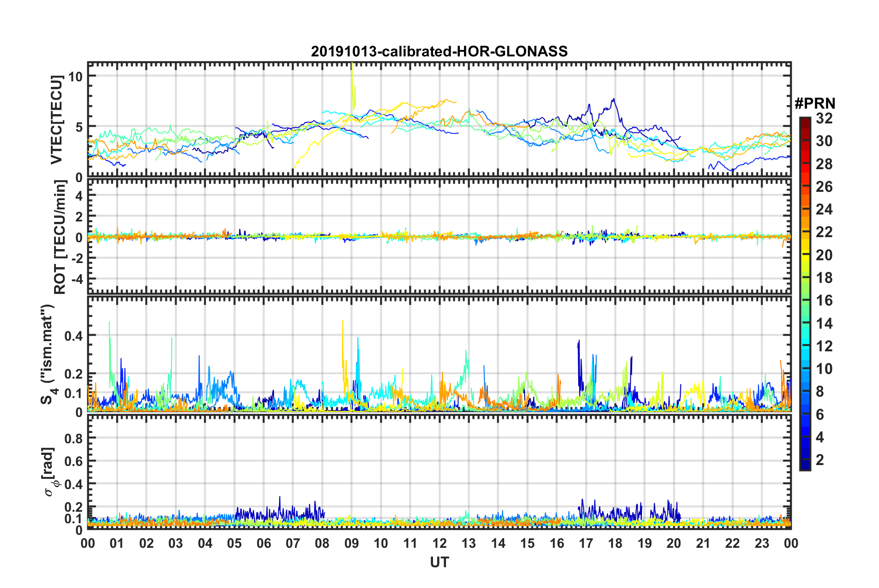Screen dimensions: 879x588
Task: Click the 32 label on the PRN colorbar
Action: coord(824,118)
